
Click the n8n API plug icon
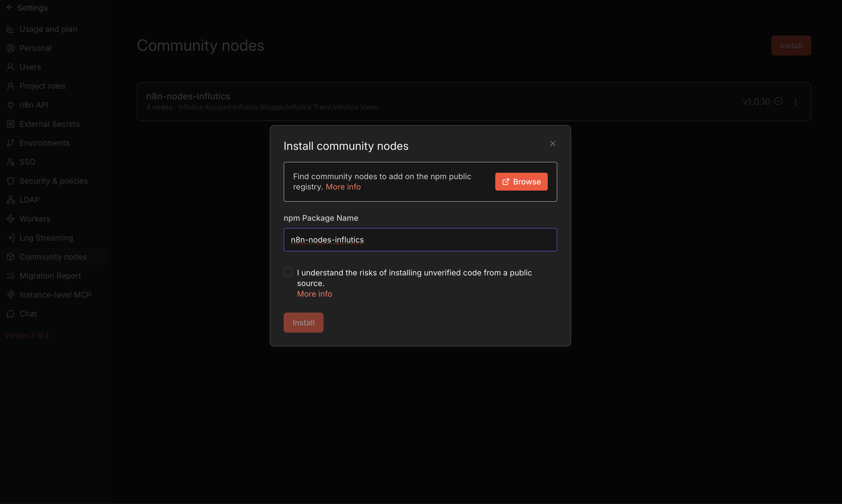(11, 105)
